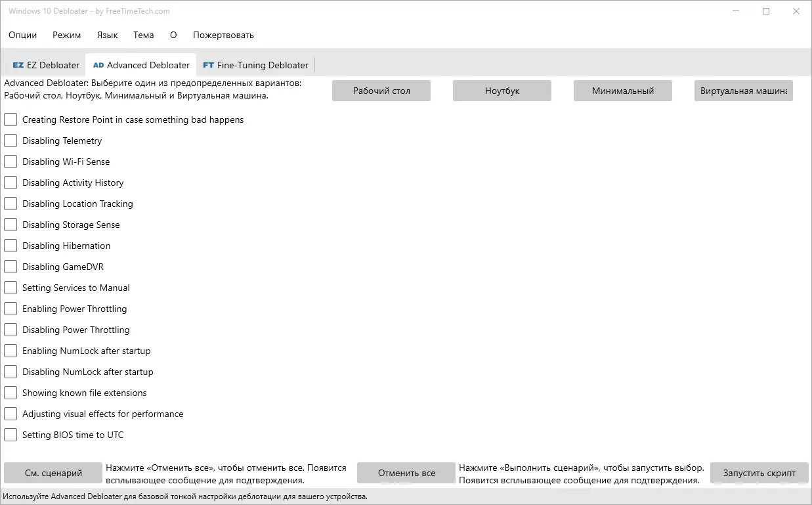This screenshot has height=505, width=812.
Task: Select the Минимальный preset
Action: (623, 91)
